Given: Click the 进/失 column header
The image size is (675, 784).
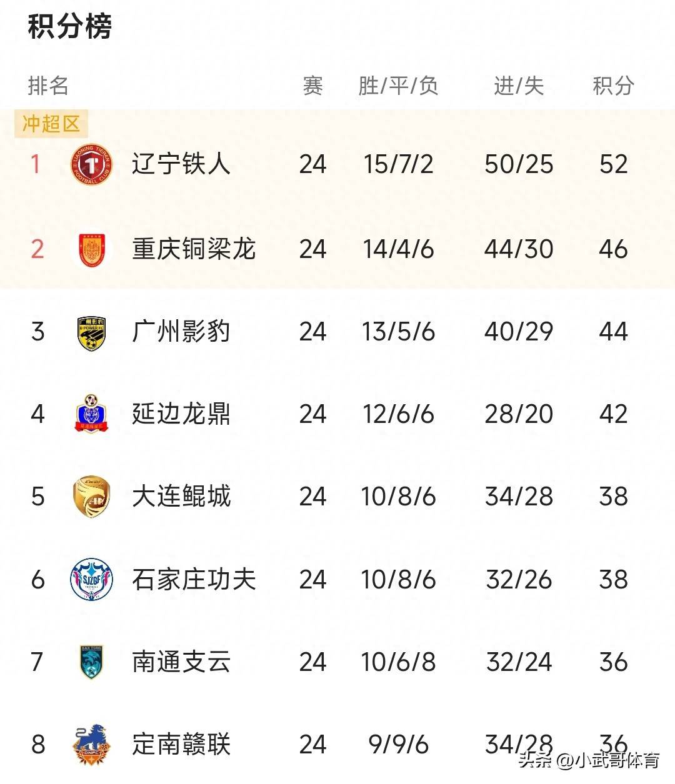Looking at the screenshot, I should coord(519,86).
